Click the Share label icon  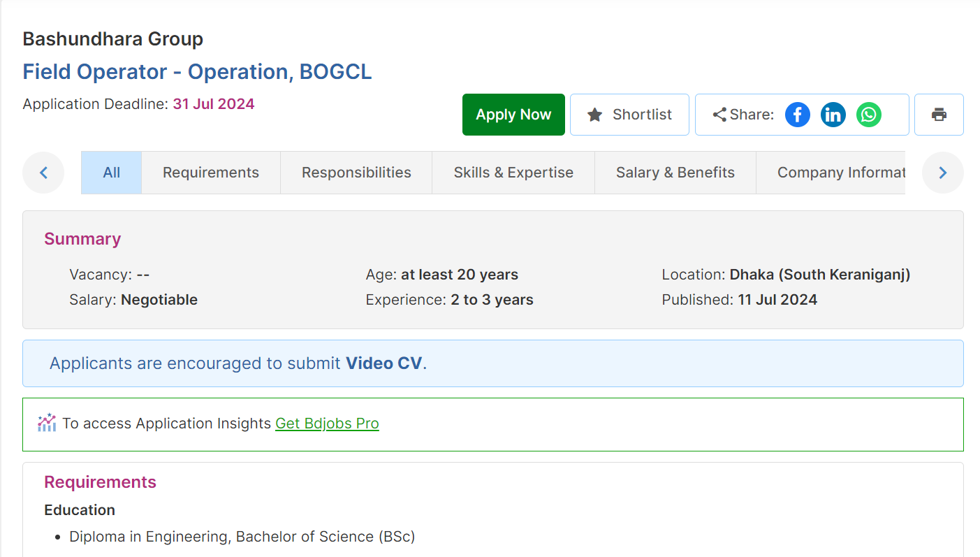tap(719, 115)
